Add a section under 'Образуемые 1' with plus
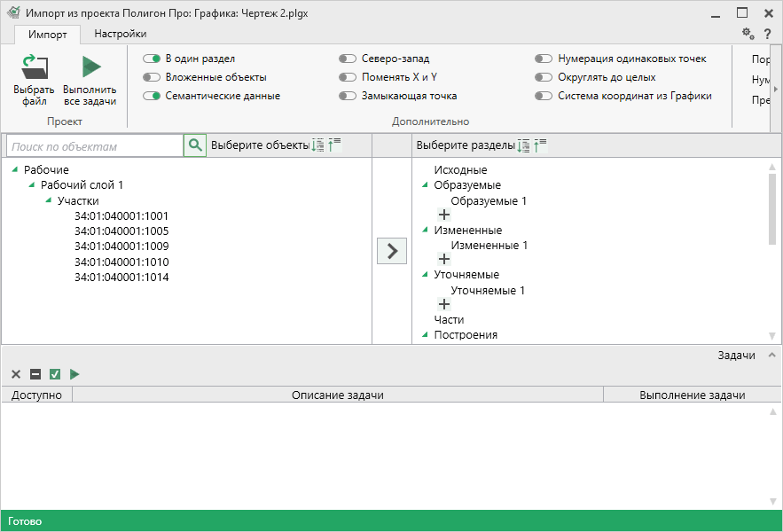783x532 pixels. coord(444,215)
